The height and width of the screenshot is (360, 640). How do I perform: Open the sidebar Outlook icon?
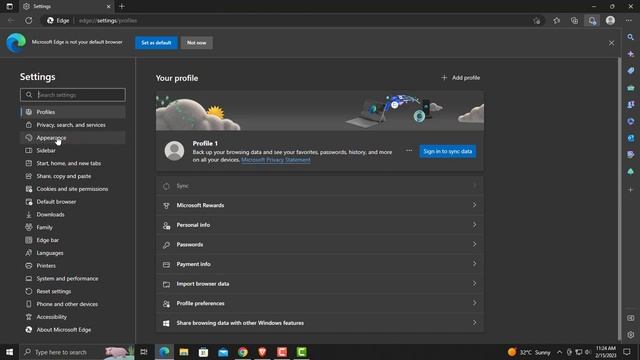[x=631, y=138]
